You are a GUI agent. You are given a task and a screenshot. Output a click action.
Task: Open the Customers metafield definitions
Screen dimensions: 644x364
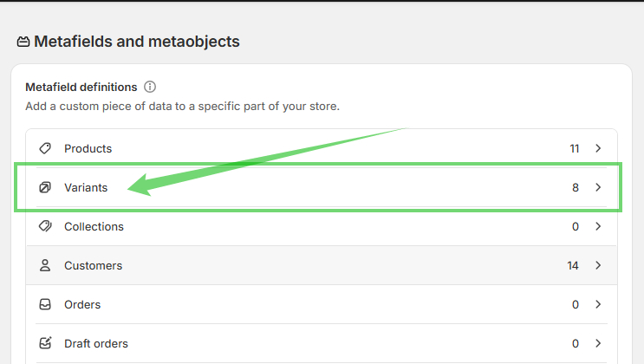tap(93, 265)
